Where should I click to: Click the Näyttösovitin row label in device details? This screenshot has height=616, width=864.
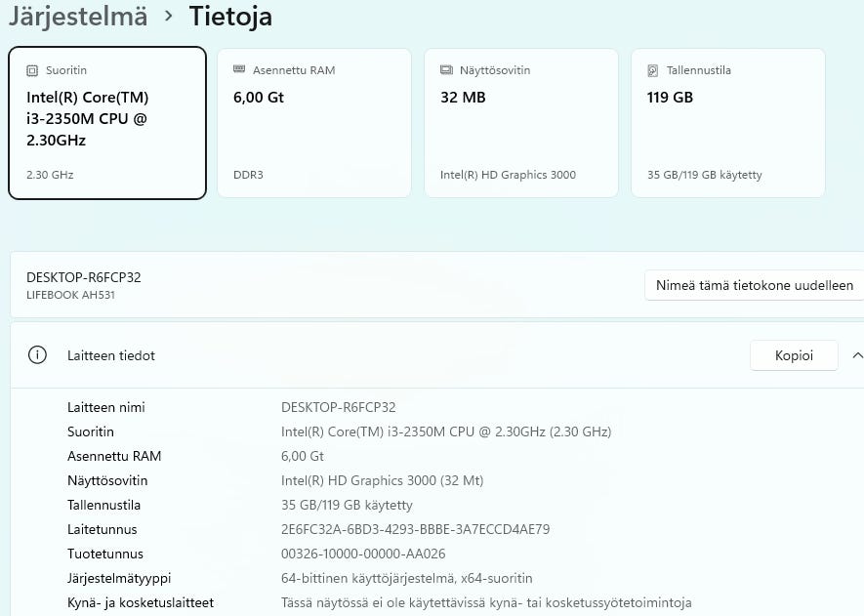(x=107, y=480)
